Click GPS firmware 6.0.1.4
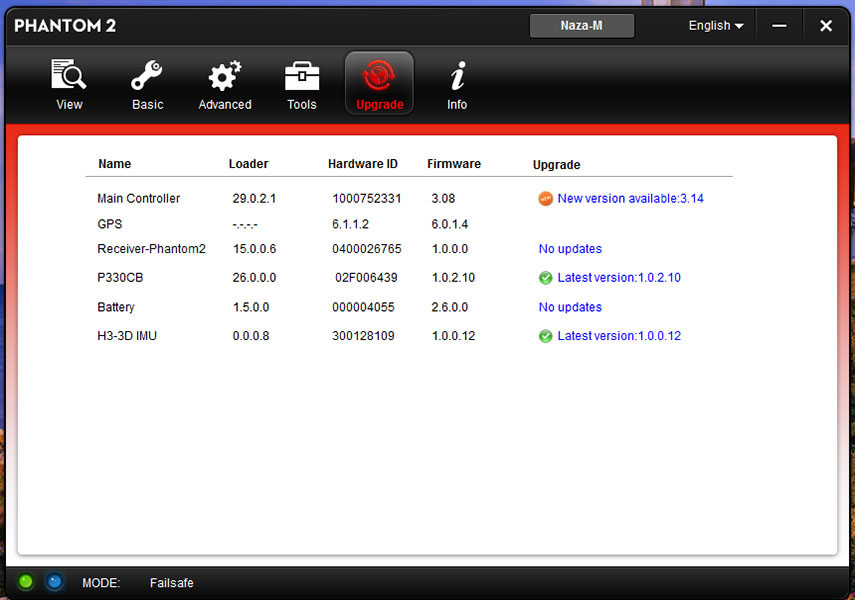Viewport: 855px width, 600px height. pyautogui.click(x=449, y=224)
